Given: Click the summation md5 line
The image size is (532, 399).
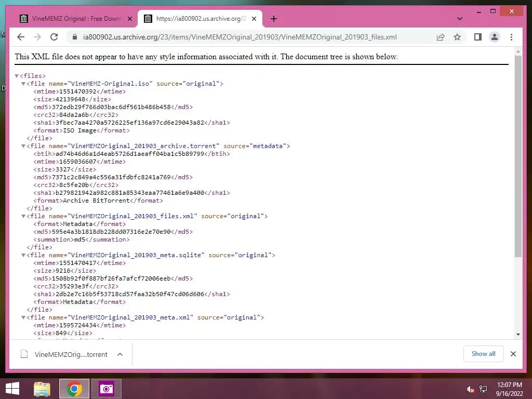Looking at the screenshot, I should coord(82,240).
